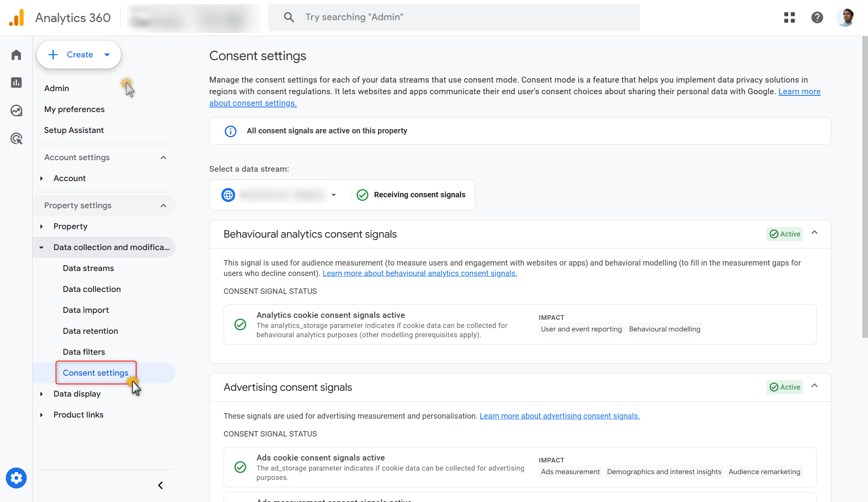Select Data filters in sidebar
This screenshot has width=868, height=502.
click(x=84, y=352)
